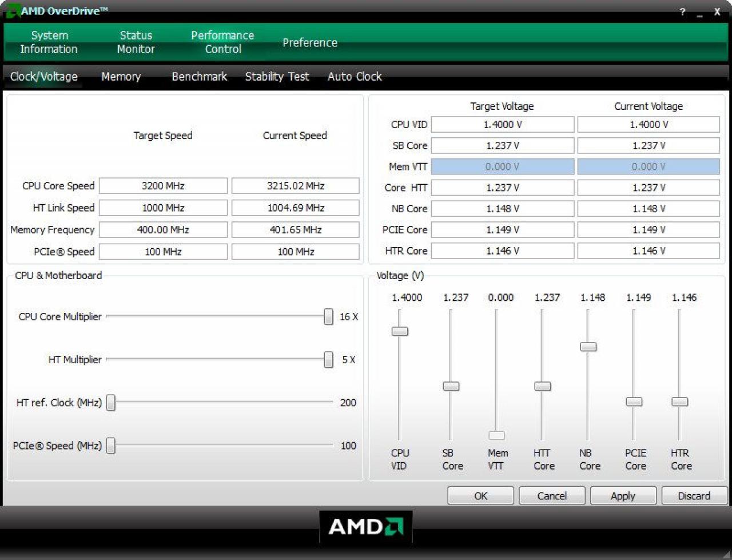This screenshot has height=560, width=732.
Task: Click the AMD logo at the bottom
Action: (x=366, y=526)
